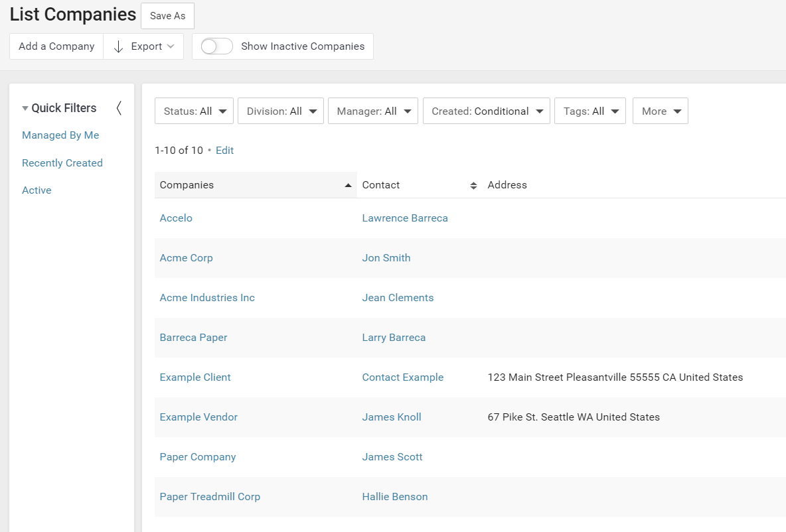Click the Export download arrow icon
The height and width of the screenshot is (532, 786).
coord(119,46)
